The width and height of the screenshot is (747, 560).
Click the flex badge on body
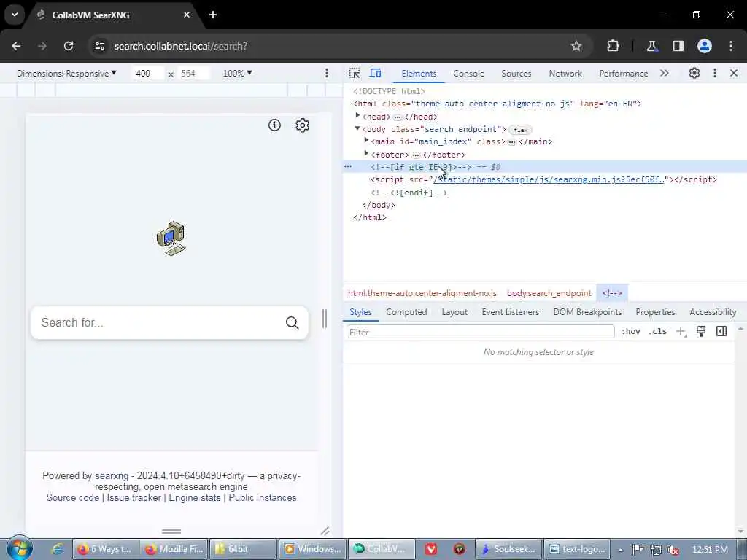(x=520, y=130)
